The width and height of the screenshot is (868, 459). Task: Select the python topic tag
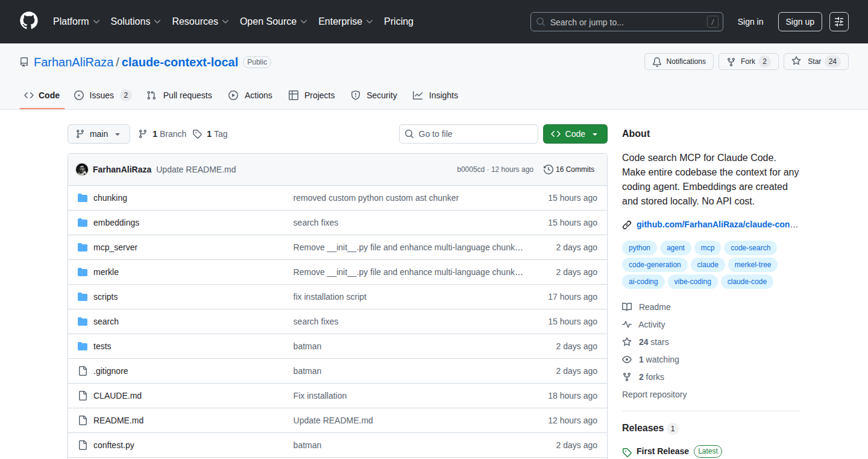coord(640,248)
